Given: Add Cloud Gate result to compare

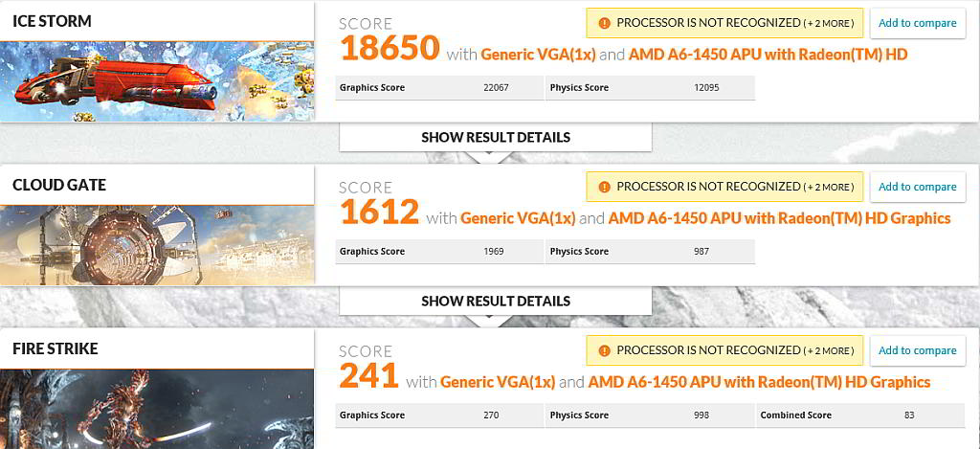Looking at the screenshot, I should [x=917, y=187].
